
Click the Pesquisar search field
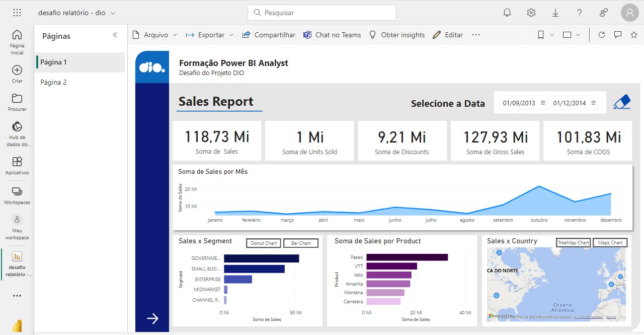coord(321,12)
